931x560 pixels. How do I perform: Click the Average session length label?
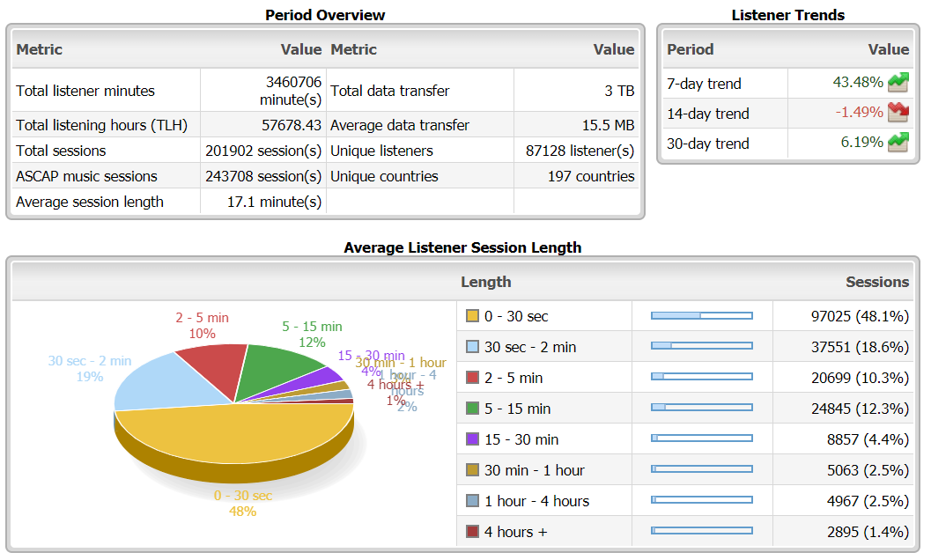90,202
